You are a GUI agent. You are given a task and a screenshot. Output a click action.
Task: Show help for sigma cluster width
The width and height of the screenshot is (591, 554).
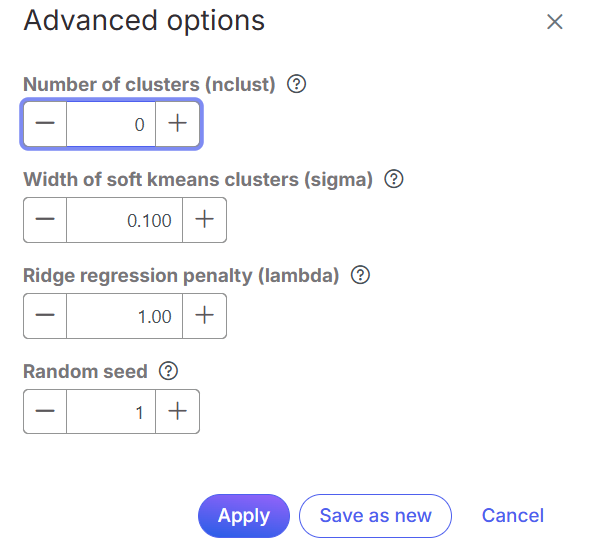[394, 179]
